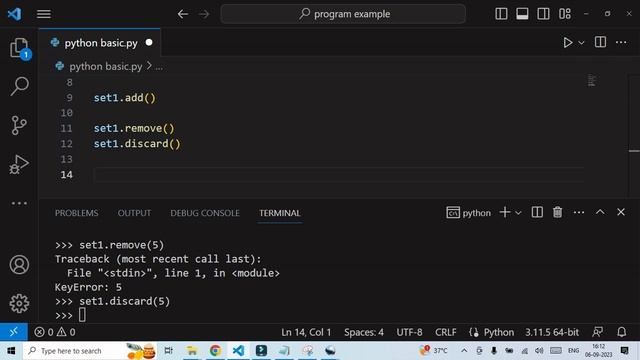Image resolution: width=640 pixels, height=360 pixels.
Task: Switch to the PROBLEMS panel tab
Action: click(76, 213)
